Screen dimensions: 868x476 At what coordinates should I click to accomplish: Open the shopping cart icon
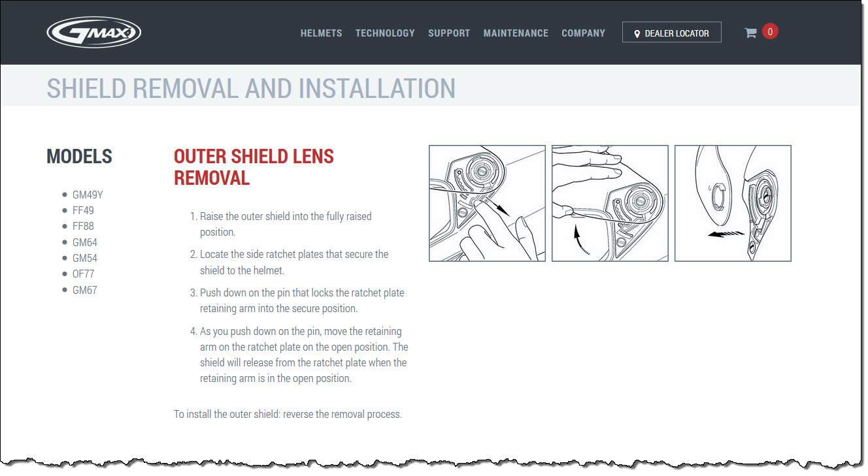pos(750,33)
